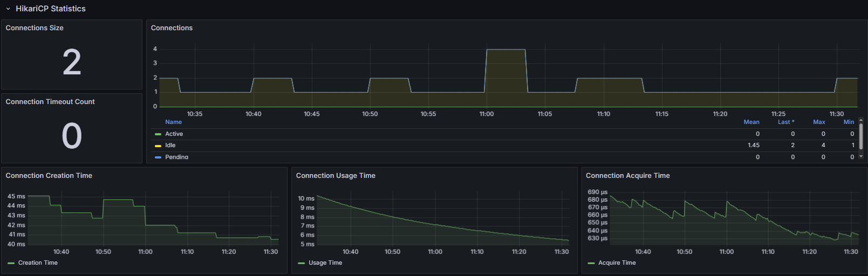Toggle the Pending series in the legend

(176, 157)
